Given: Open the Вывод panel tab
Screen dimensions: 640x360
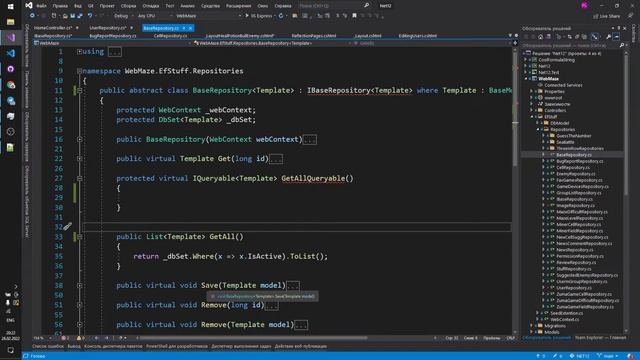Looking at the screenshot, I should point(74,346).
